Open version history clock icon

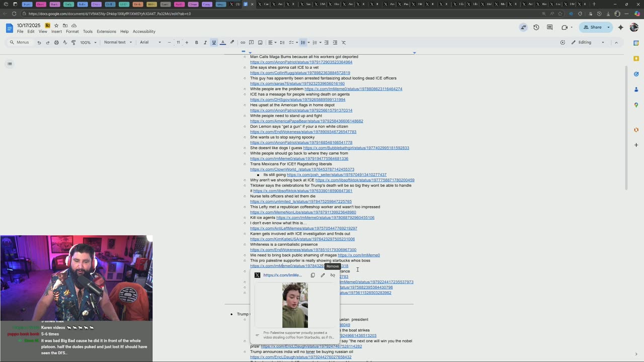[x=536, y=27]
